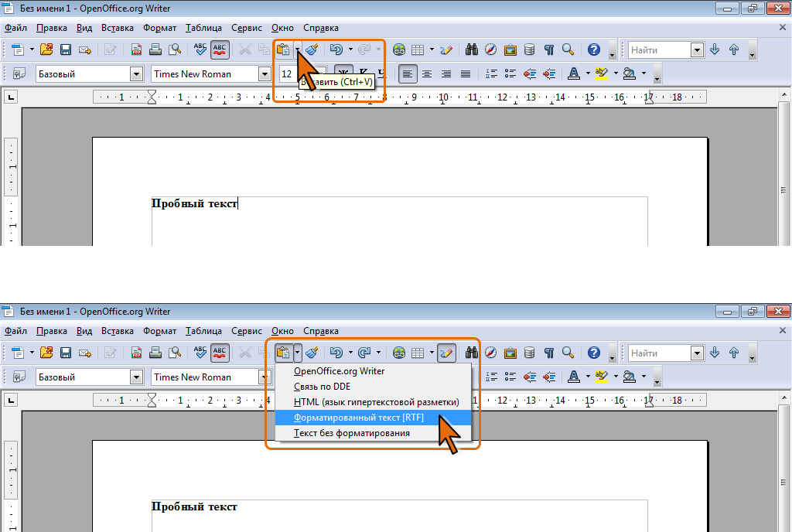The height and width of the screenshot is (532, 792).
Task: Click Print icon in window with Вставить tooltip
Action: 155,49
